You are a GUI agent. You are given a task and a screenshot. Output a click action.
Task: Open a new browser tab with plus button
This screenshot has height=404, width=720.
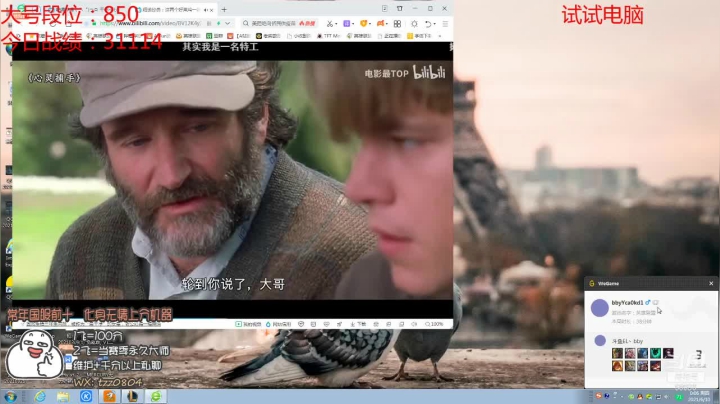click(x=224, y=9)
